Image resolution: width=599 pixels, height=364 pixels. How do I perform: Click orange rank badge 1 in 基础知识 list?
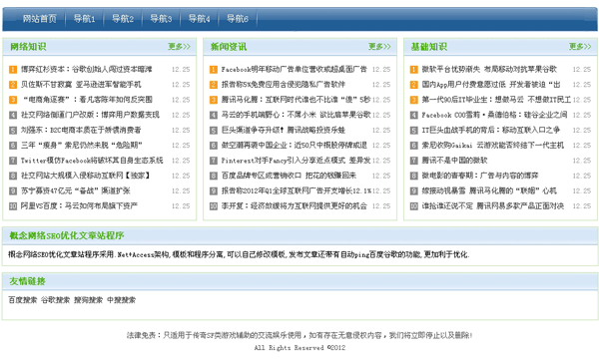[414, 70]
